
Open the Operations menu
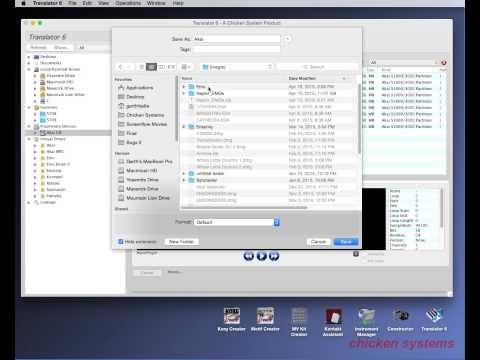128,3
